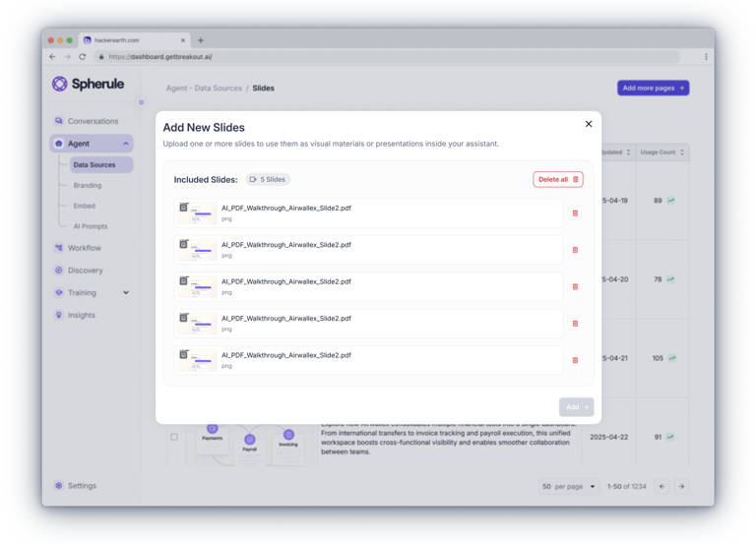Go to the previous results page
The image size is (756, 544).
(x=661, y=487)
